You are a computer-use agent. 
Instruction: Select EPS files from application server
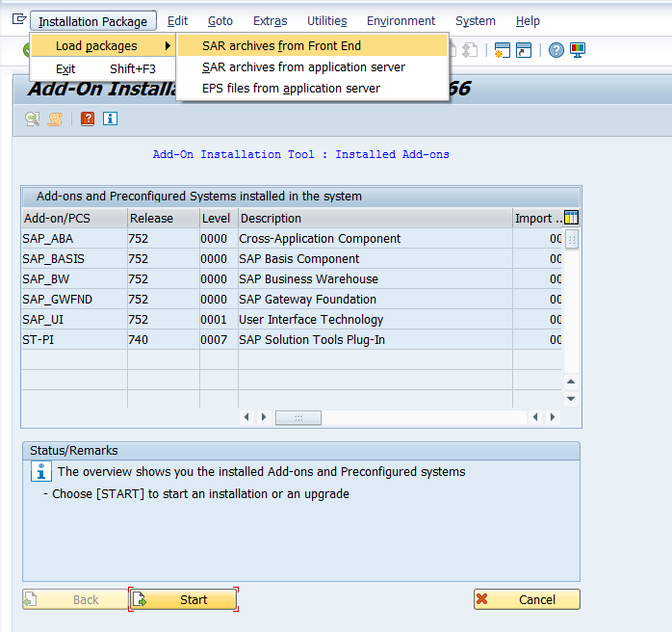pyautogui.click(x=313, y=88)
